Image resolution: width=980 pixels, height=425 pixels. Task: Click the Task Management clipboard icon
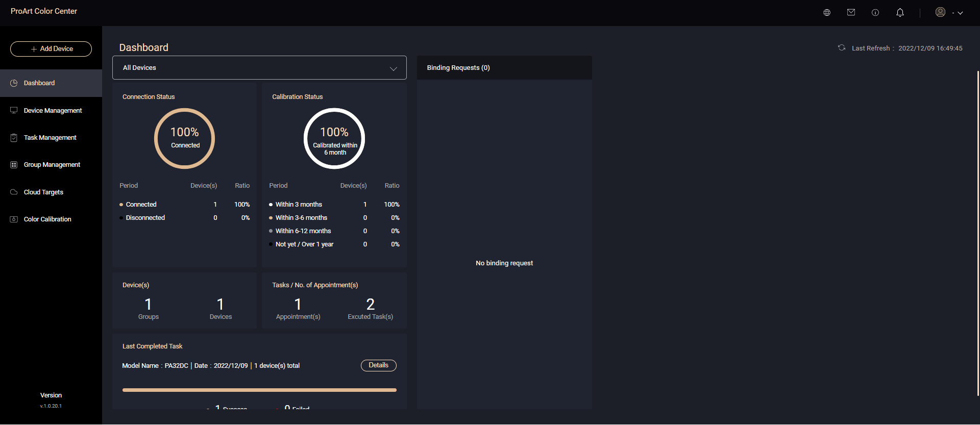[14, 138]
